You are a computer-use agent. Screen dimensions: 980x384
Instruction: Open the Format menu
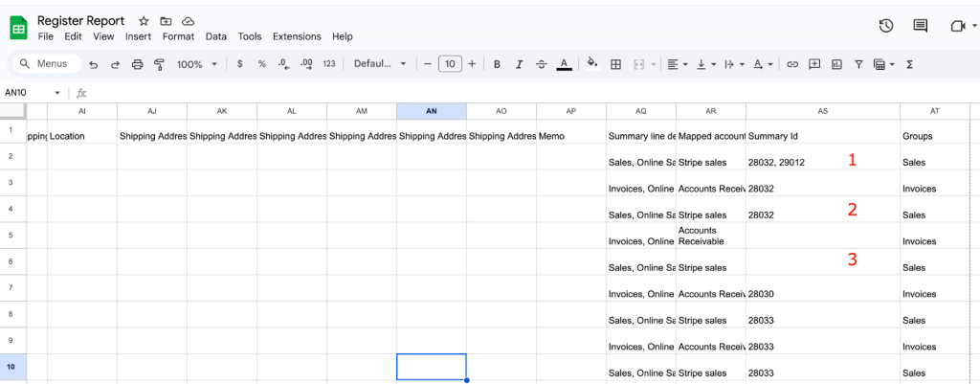[178, 36]
